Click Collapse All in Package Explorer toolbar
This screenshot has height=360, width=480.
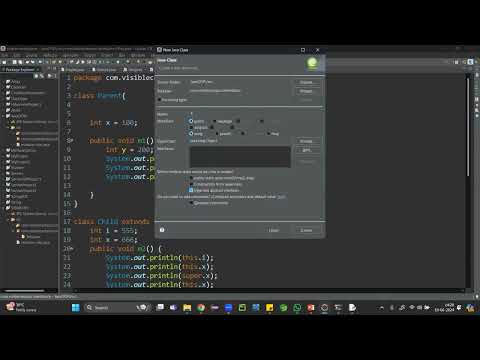click(x=37, y=76)
